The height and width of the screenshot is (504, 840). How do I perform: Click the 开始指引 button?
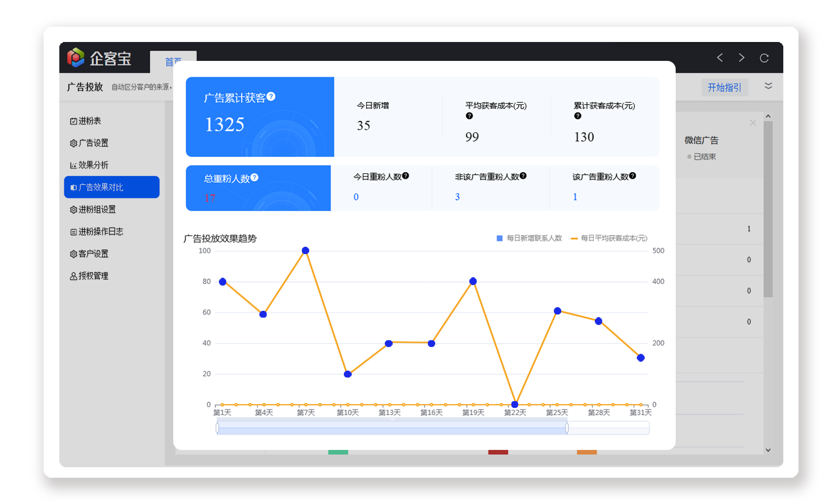point(724,88)
